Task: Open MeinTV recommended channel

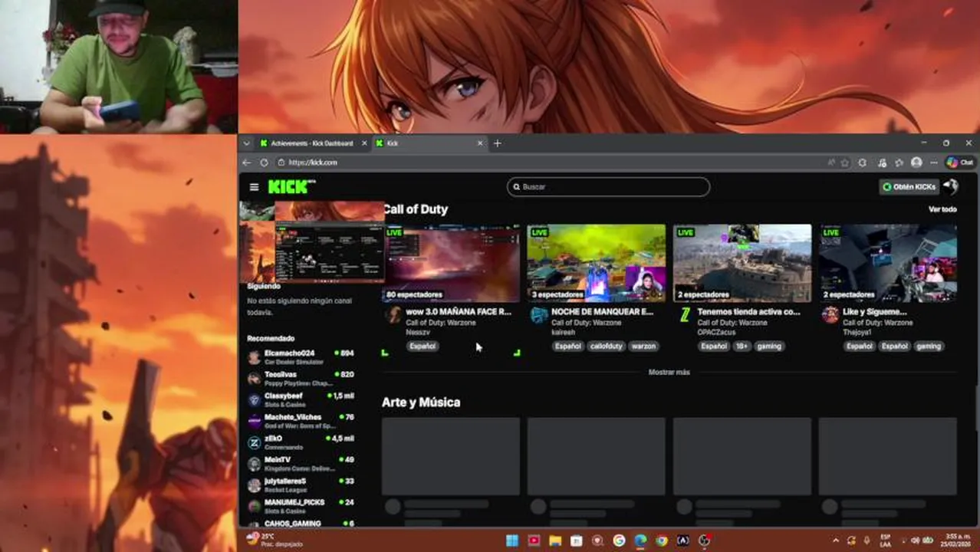Action: (301, 464)
